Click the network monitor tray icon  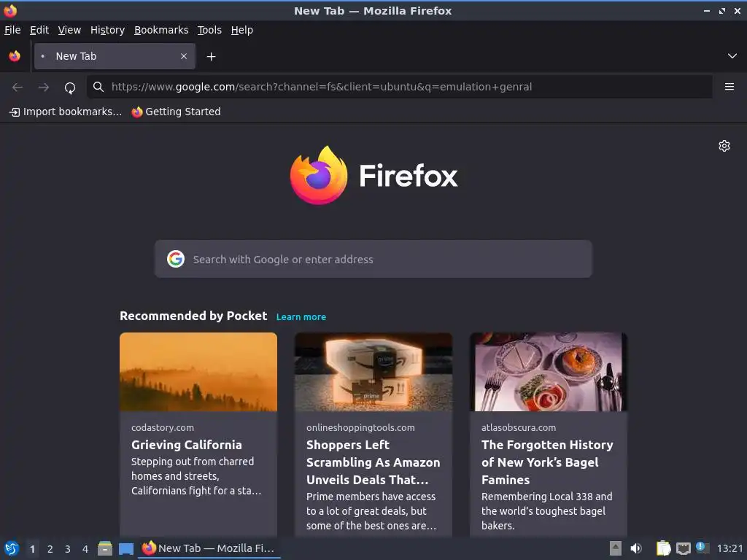pos(683,548)
